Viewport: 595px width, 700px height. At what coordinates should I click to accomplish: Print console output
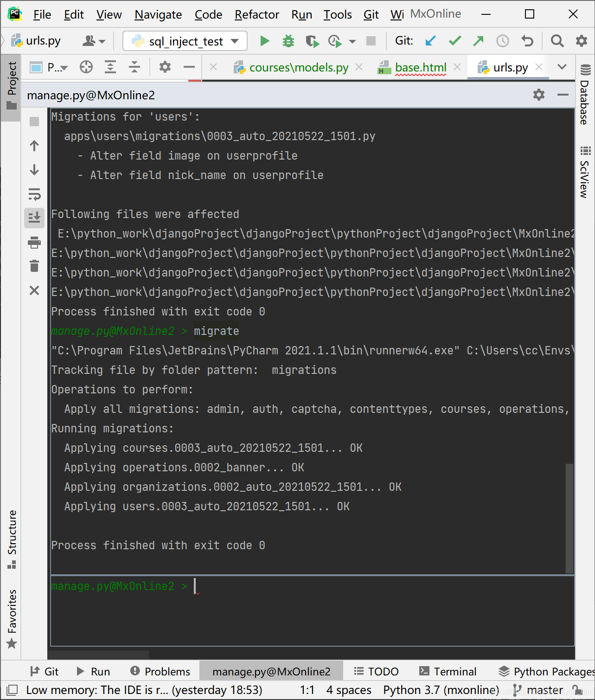[x=34, y=242]
